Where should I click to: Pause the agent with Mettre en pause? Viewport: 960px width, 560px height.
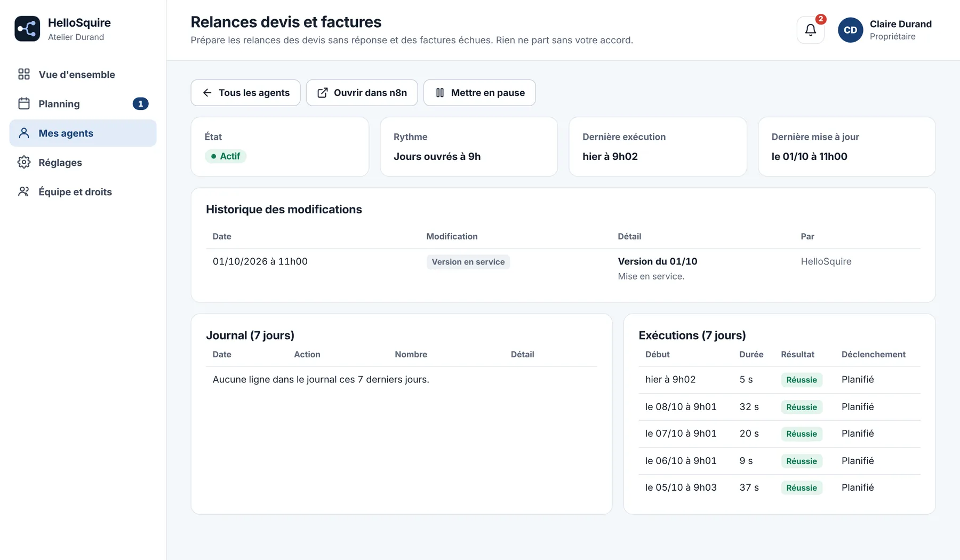(x=479, y=93)
